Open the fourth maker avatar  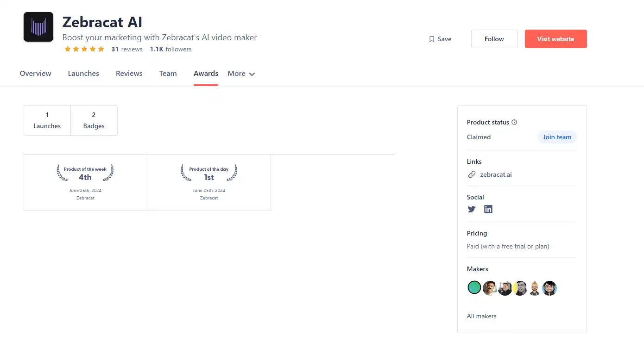520,288
